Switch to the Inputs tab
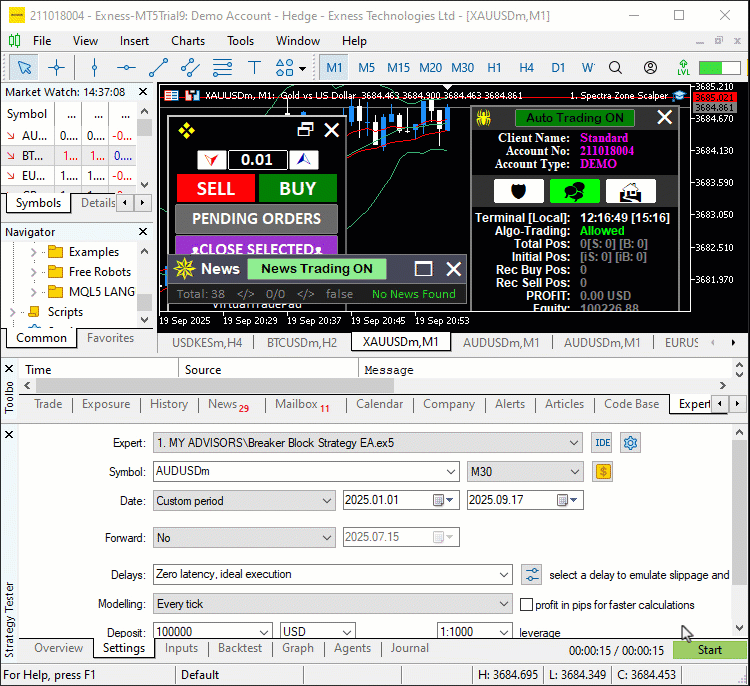The image size is (750, 686). point(181,648)
